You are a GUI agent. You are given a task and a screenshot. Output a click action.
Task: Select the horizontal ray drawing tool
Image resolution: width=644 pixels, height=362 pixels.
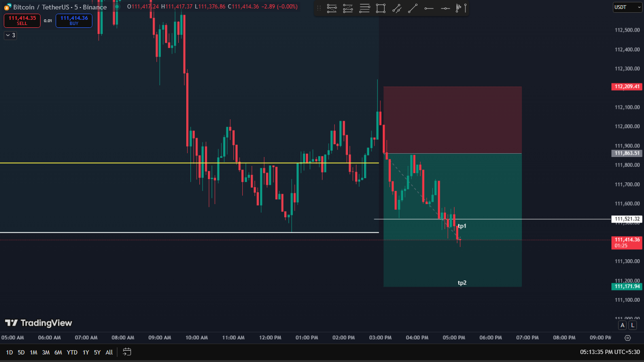tap(429, 8)
